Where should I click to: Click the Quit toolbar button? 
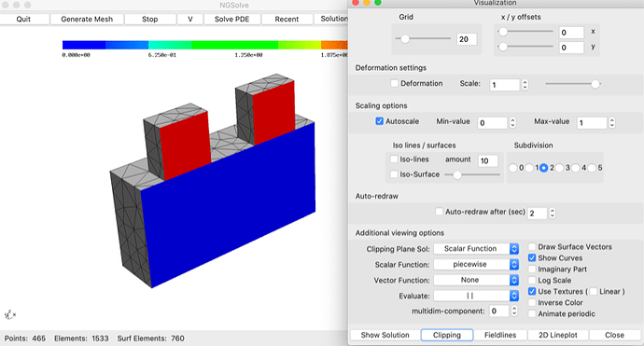23,19
